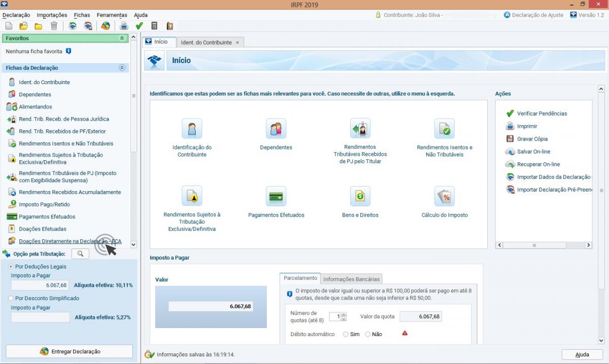609x364 pixels.
Task: Open the Importações menu
Action: click(x=52, y=15)
